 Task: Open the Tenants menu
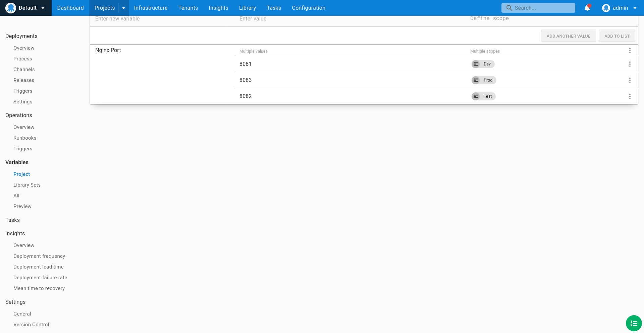[188, 8]
